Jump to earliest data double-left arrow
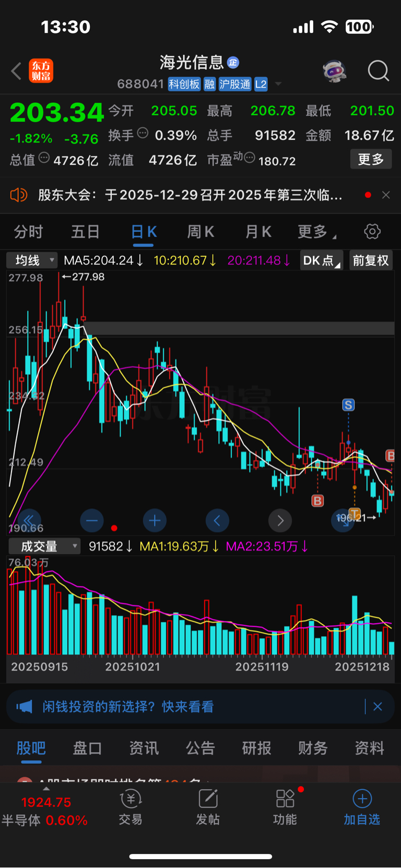401x868 pixels. pos(29,520)
